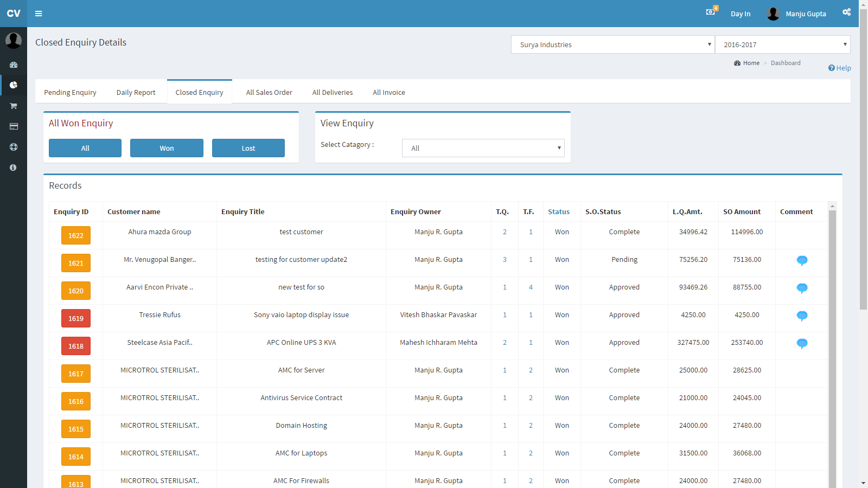Click the Lost filter button
868x488 pixels.
point(248,148)
